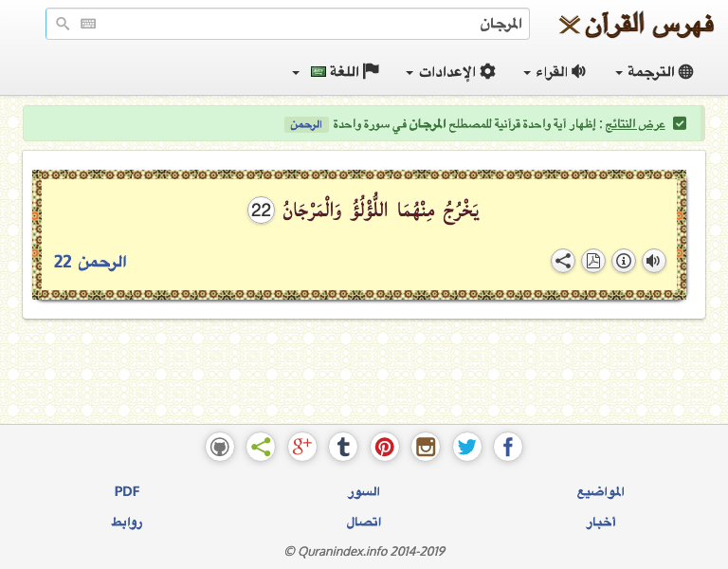The height and width of the screenshot is (569, 728).
Task: Click the audio speaker icon on verse
Action: pyautogui.click(x=653, y=261)
